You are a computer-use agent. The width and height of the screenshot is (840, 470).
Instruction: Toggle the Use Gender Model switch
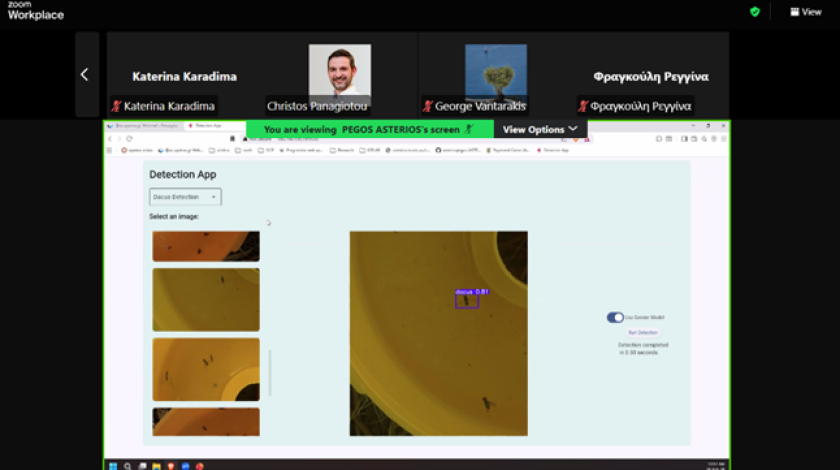pyautogui.click(x=615, y=317)
